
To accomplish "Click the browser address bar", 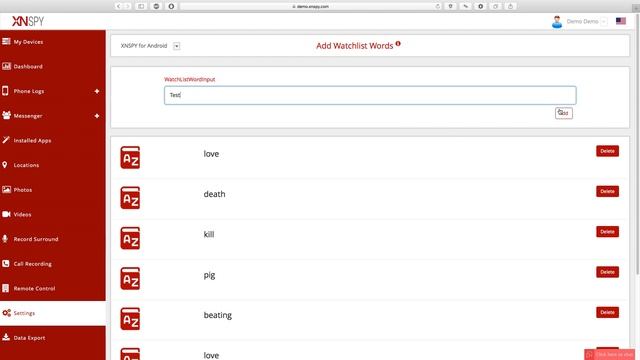I will pos(311,6).
